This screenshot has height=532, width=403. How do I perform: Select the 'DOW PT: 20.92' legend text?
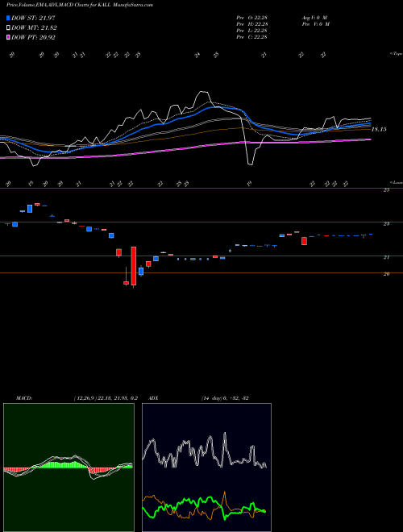(33, 37)
